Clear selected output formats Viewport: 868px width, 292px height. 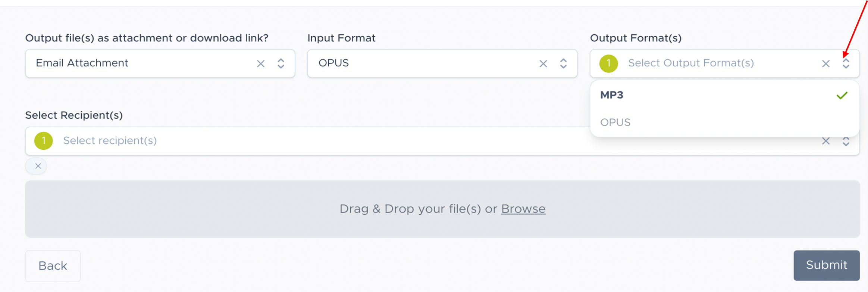[x=826, y=64]
